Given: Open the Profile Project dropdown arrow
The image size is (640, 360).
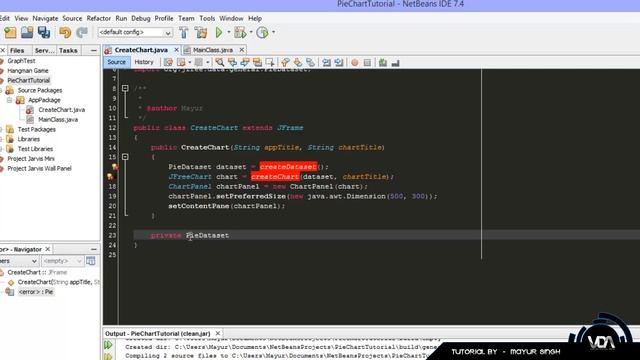Looking at the screenshot, I should (273, 32).
